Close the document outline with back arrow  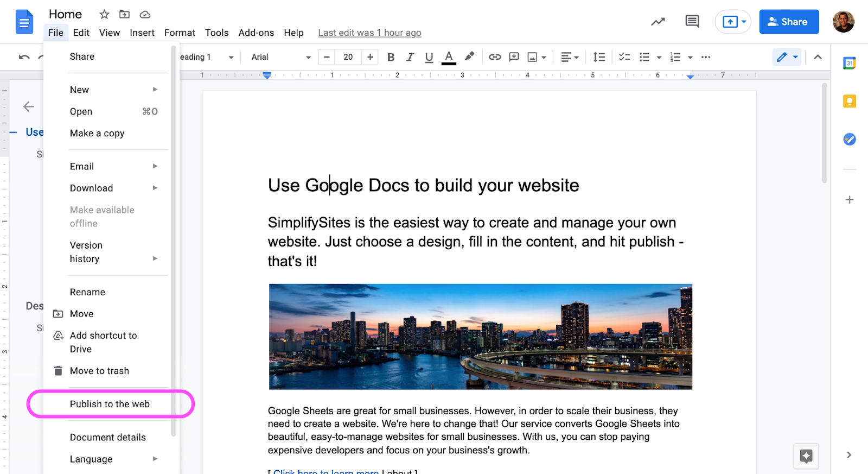point(29,107)
